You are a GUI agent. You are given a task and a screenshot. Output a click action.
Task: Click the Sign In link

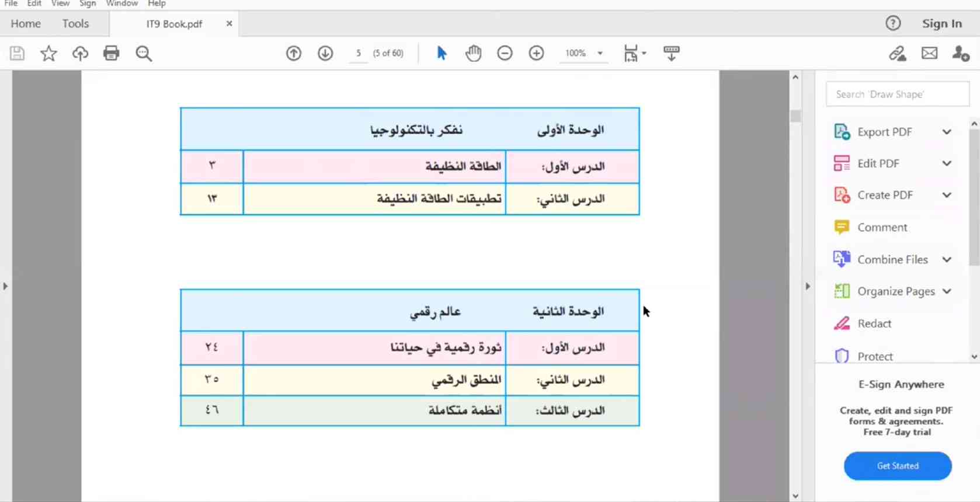(x=942, y=23)
